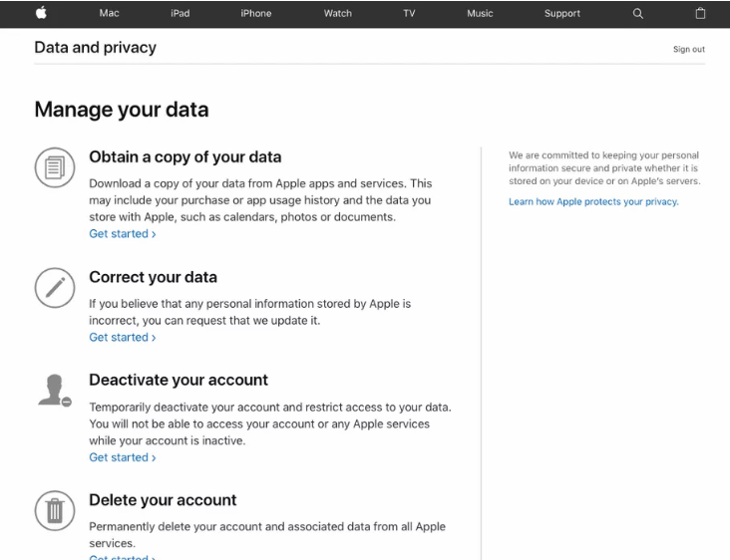Select the TV navigation item
This screenshot has height=560, width=730.
pos(409,14)
